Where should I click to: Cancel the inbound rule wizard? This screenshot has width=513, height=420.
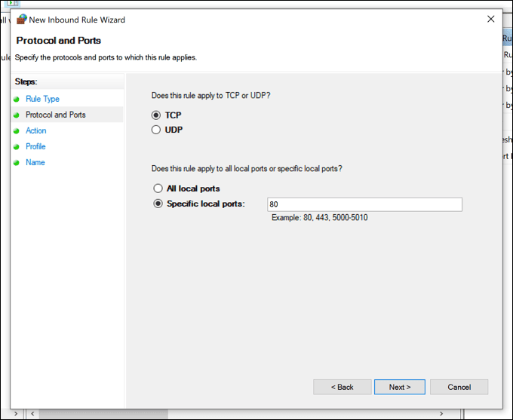pyautogui.click(x=459, y=387)
